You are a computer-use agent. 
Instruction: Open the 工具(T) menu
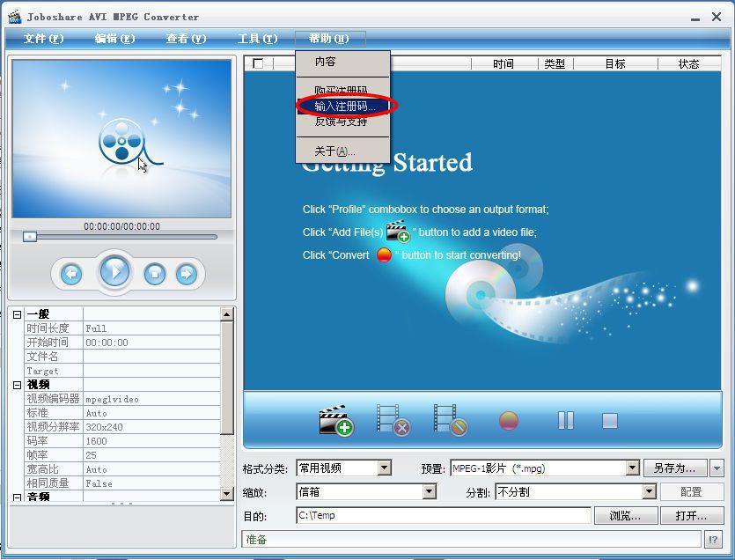coord(257,39)
